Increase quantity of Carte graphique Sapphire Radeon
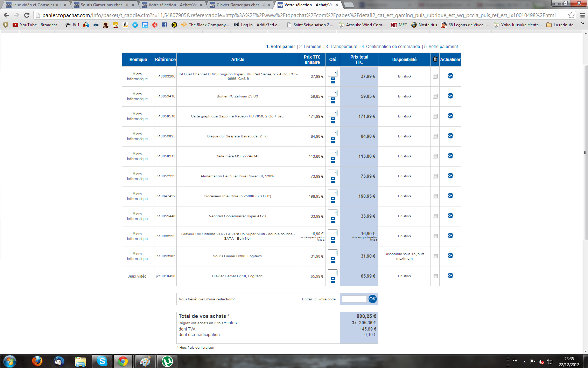Viewport: 588px width, 368px height. (x=333, y=119)
